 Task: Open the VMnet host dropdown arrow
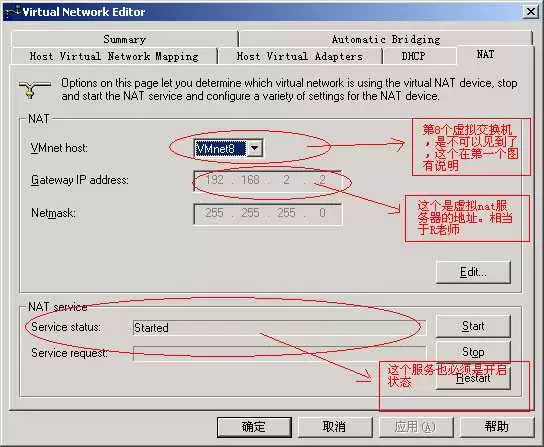point(255,148)
